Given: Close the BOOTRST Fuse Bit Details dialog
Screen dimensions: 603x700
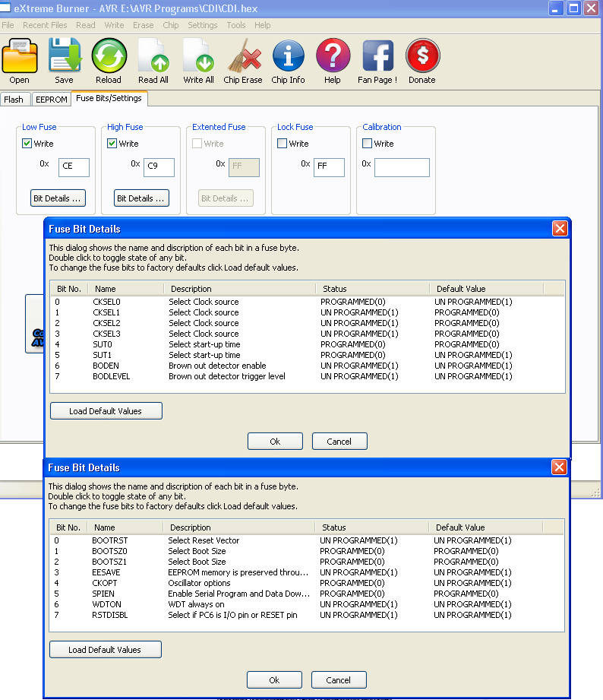Looking at the screenshot, I should coord(559,467).
